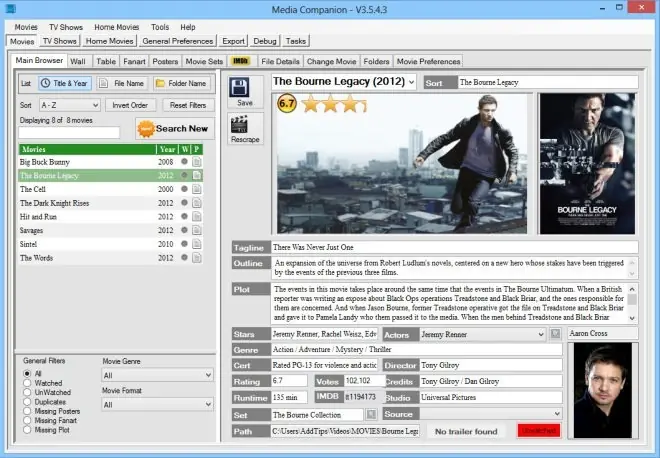Click the Invert Order button
Viewport: 660px width, 458px height.
130,105
